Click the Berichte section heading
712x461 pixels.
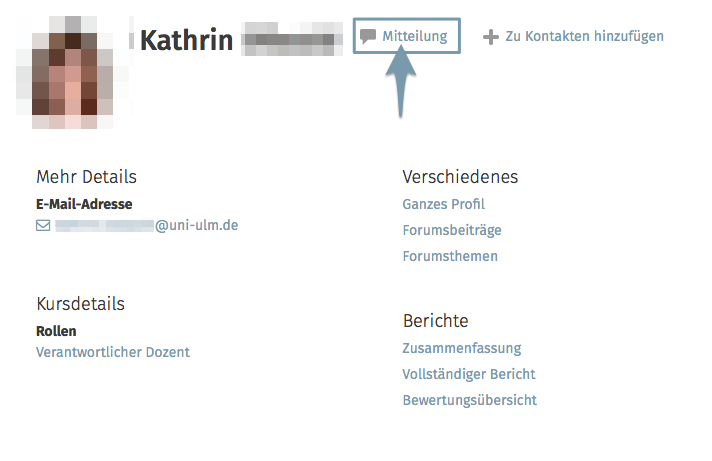[x=435, y=321]
